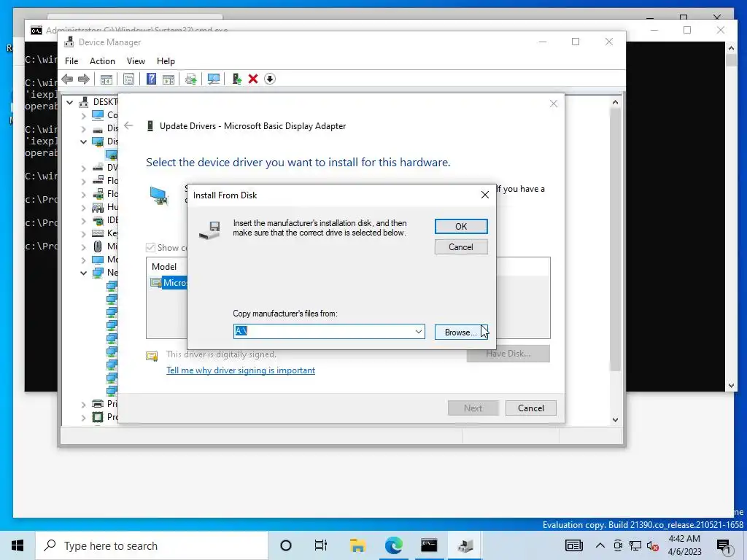The image size is (747, 560).
Task: Show hidden icons in the system tray
Action: (600, 545)
